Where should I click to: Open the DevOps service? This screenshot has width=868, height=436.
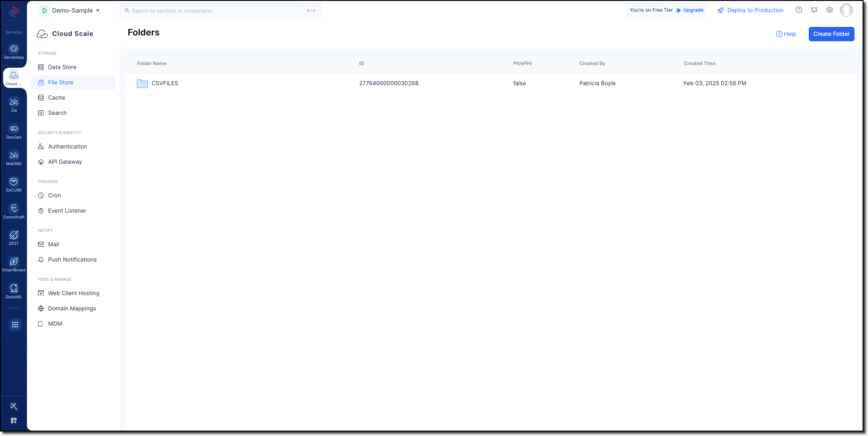tap(14, 131)
